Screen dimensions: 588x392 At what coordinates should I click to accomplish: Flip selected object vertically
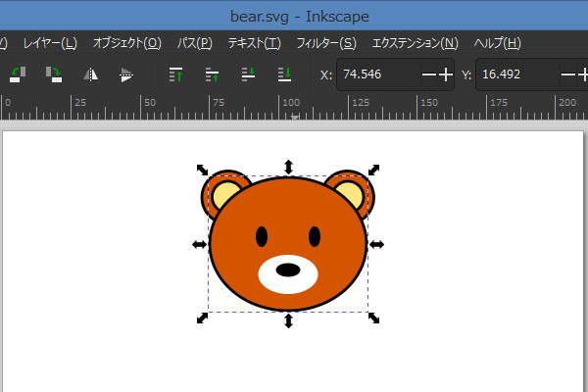125,73
